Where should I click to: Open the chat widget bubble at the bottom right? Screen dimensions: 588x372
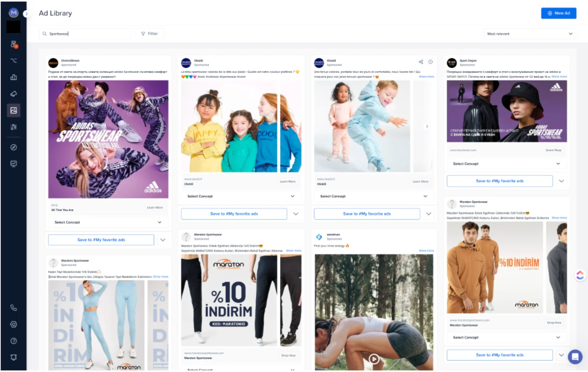click(575, 357)
